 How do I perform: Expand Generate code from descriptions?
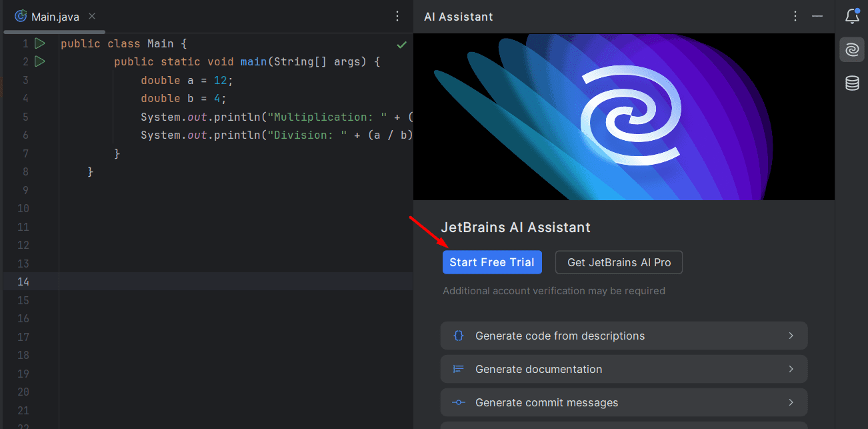pos(624,336)
